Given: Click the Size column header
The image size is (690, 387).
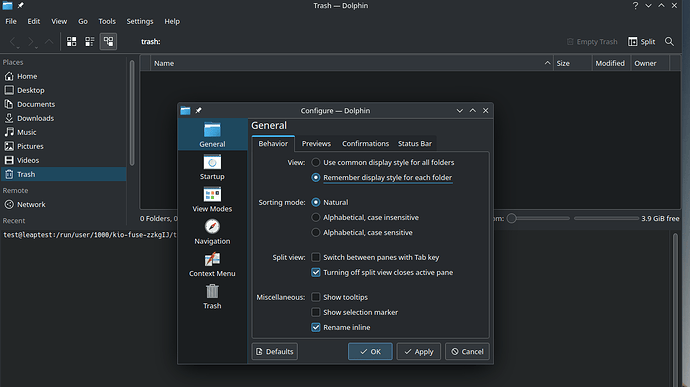Looking at the screenshot, I should 572,63.
